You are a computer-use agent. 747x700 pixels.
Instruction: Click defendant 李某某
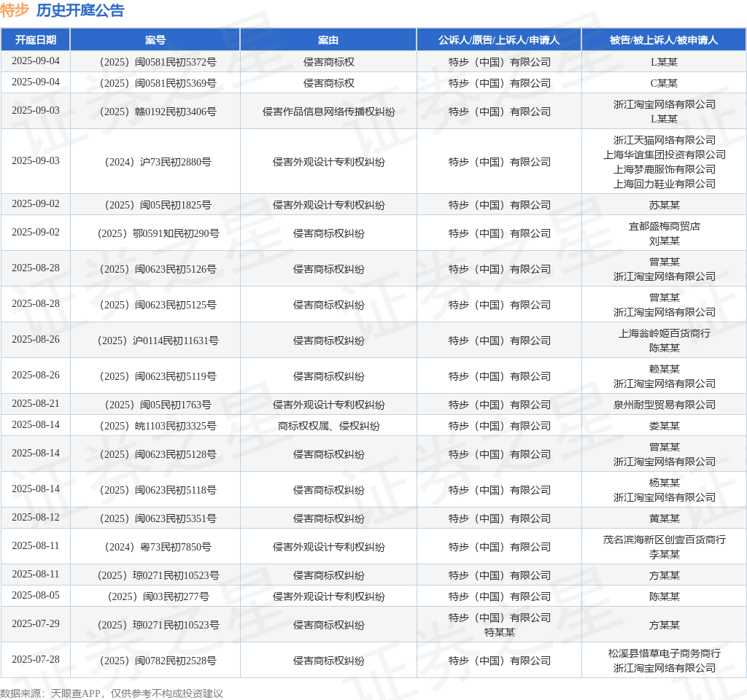664,554
